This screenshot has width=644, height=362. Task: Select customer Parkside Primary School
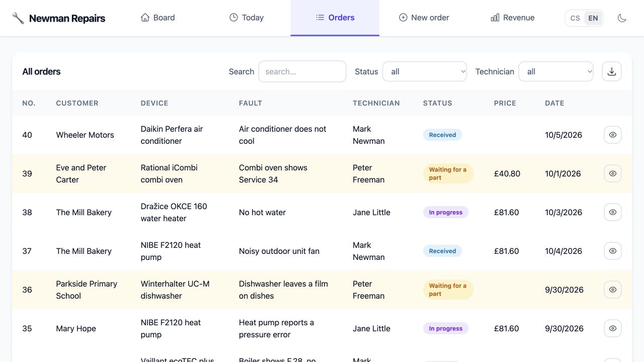pos(87,290)
